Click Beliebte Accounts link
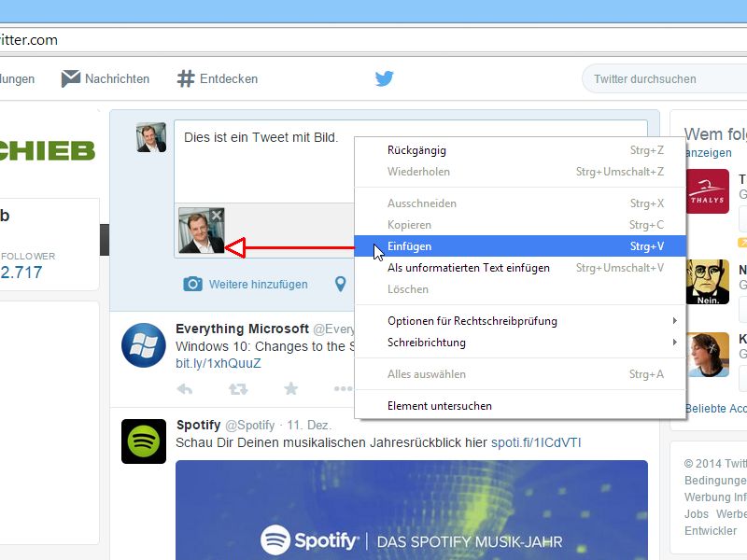 715,409
